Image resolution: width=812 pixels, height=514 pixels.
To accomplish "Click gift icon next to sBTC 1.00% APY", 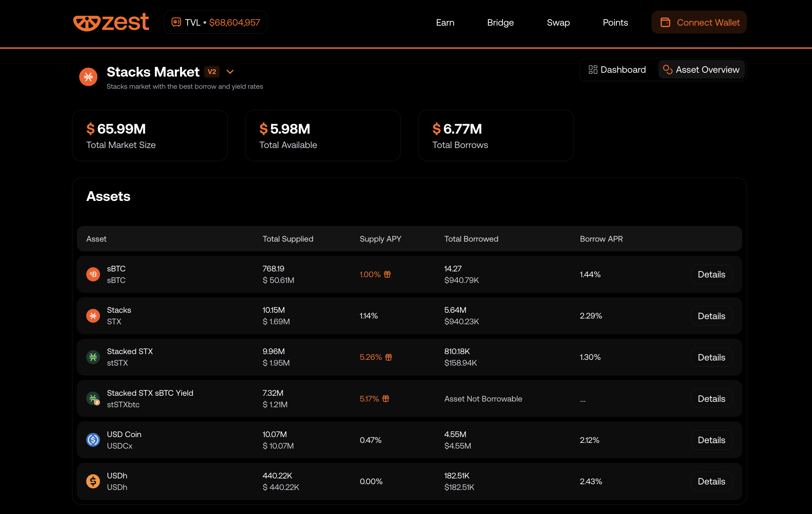I will 387,274.
